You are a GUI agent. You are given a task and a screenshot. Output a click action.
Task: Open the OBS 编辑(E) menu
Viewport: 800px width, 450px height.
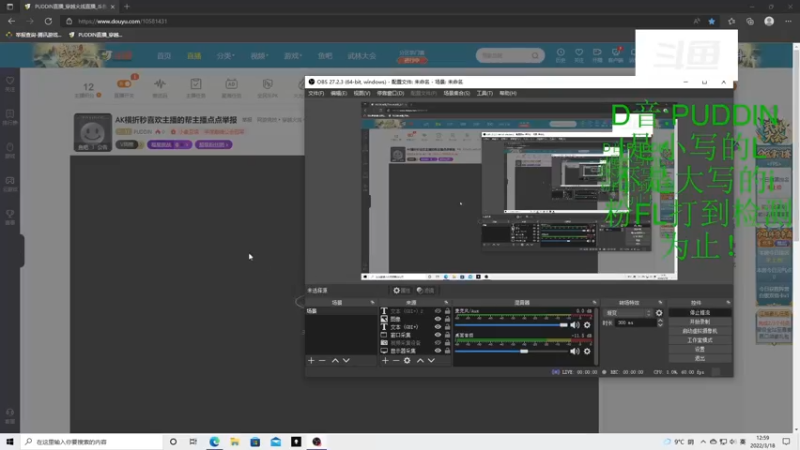338,93
